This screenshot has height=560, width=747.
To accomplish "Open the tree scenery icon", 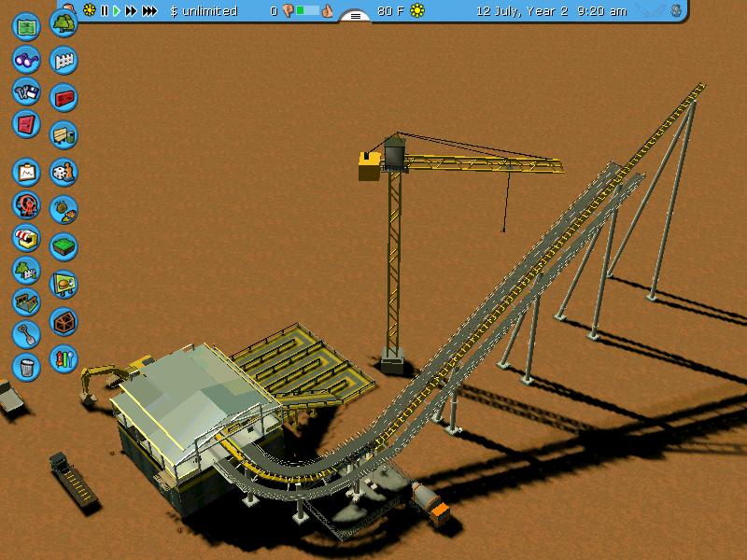I will pyautogui.click(x=63, y=22).
